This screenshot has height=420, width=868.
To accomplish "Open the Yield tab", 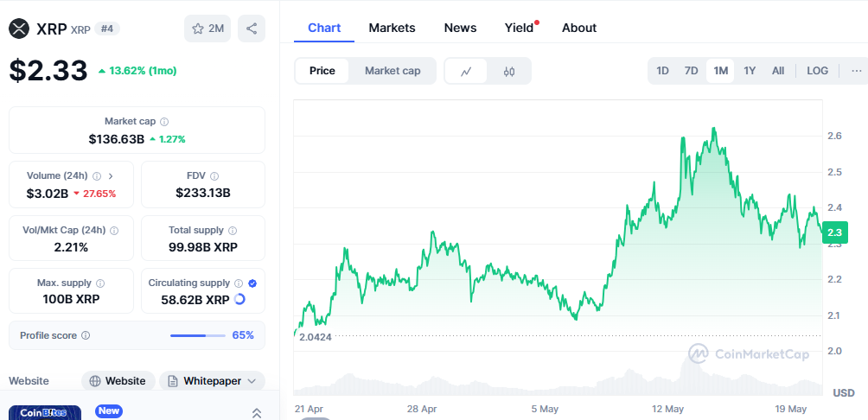I will [519, 28].
